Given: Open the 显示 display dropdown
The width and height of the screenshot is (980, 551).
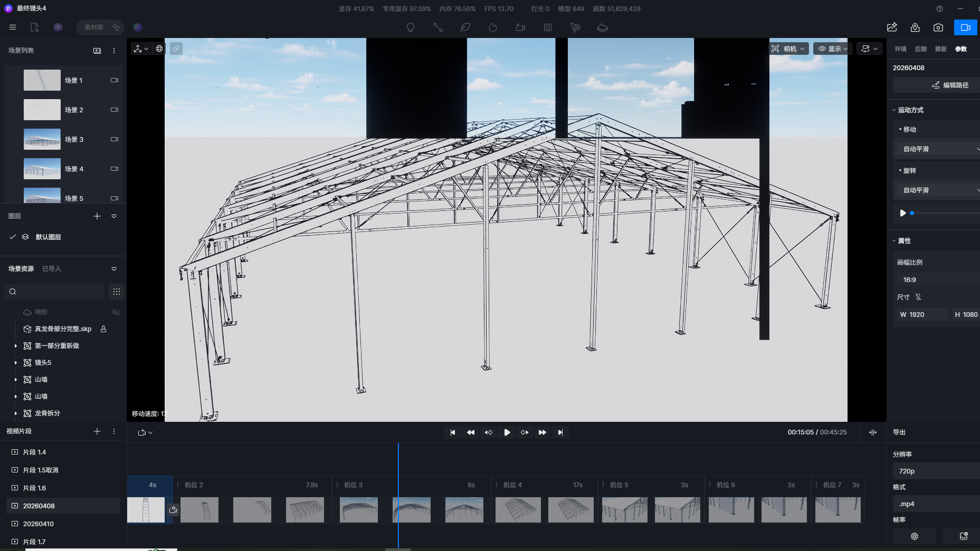Looking at the screenshot, I should pyautogui.click(x=833, y=49).
